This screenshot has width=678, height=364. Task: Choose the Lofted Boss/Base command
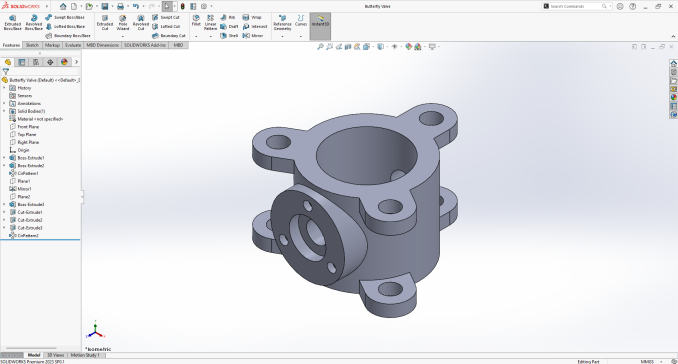click(65, 26)
